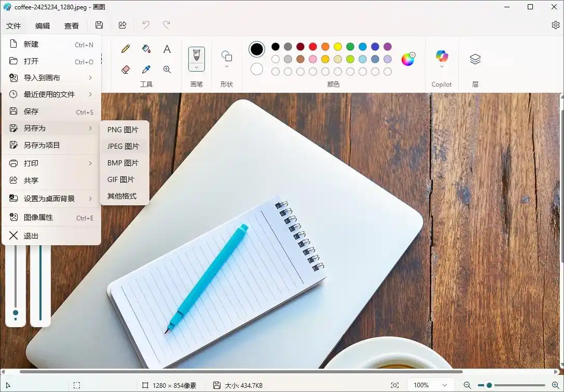Click the zoom in magnifier icon

[x=555, y=385]
